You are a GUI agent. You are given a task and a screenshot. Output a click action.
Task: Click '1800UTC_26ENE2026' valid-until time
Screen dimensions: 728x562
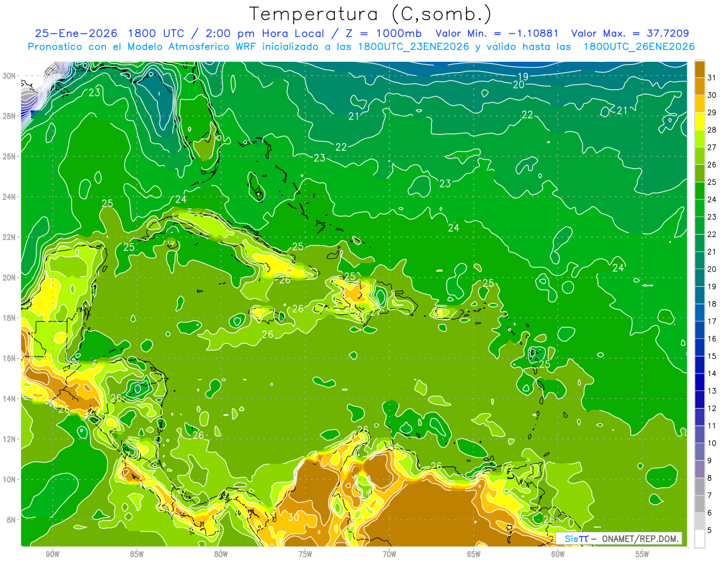(639, 47)
